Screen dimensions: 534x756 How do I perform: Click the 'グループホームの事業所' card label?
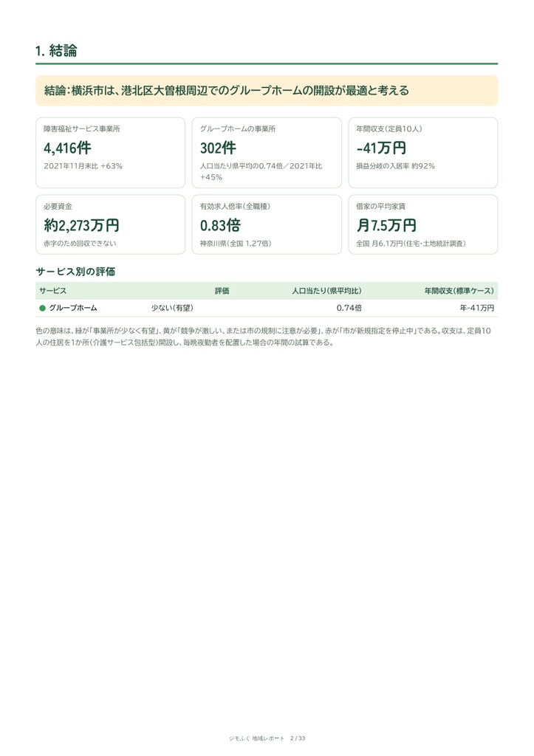point(238,128)
